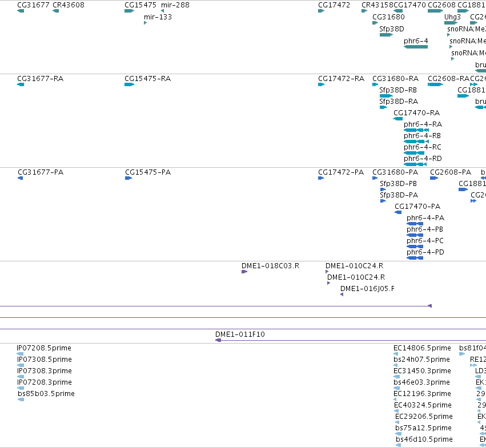Viewport: 486px width, 448px height.
Task: Select the EC14806.5prime EST label
Action: click(x=422, y=348)
